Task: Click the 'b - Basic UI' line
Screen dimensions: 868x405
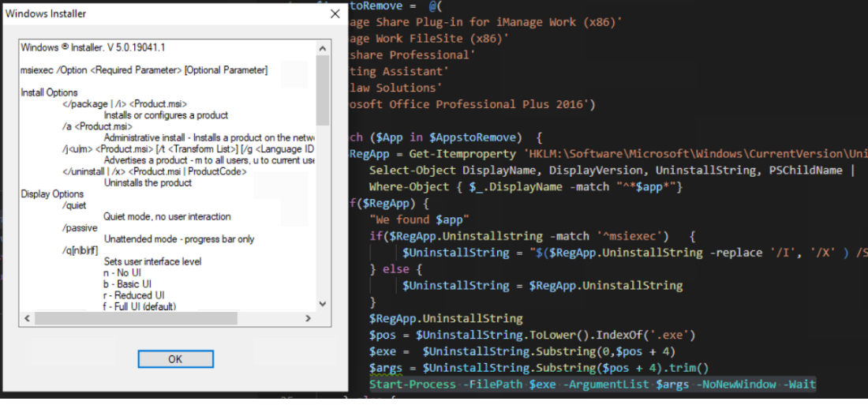Action: click(127, 284)
